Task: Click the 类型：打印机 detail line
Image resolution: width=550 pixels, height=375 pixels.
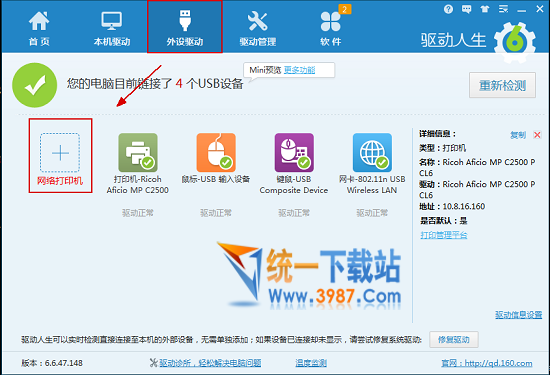Action: click(x=443, y=148)
